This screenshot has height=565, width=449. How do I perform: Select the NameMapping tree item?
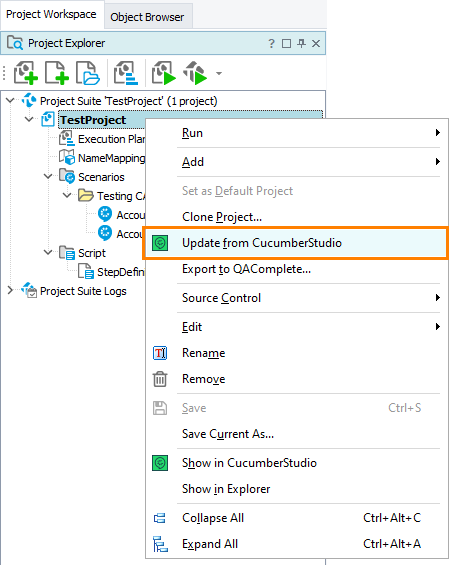[x=111, y=158]
